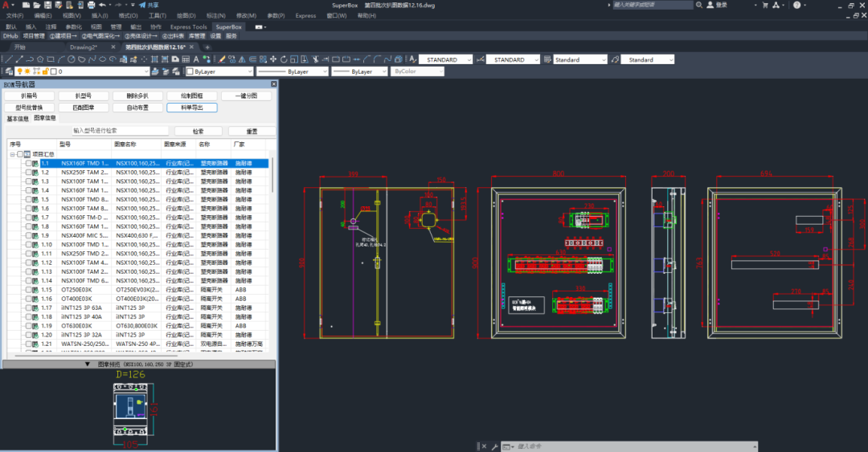The width and height of the screenshot is (868, 452).
Task: Open the dimension style STANDARD dropdown
Action: coord(513,59)
